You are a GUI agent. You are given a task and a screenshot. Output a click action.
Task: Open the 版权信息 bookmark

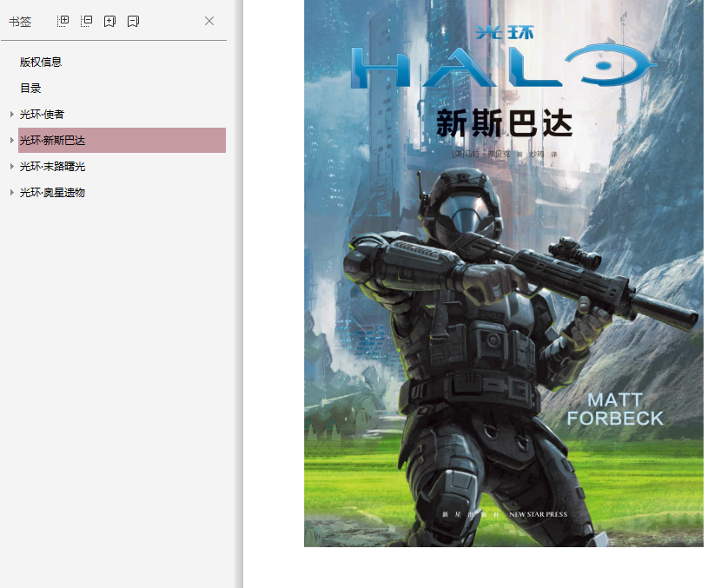(x=41, y=63)
